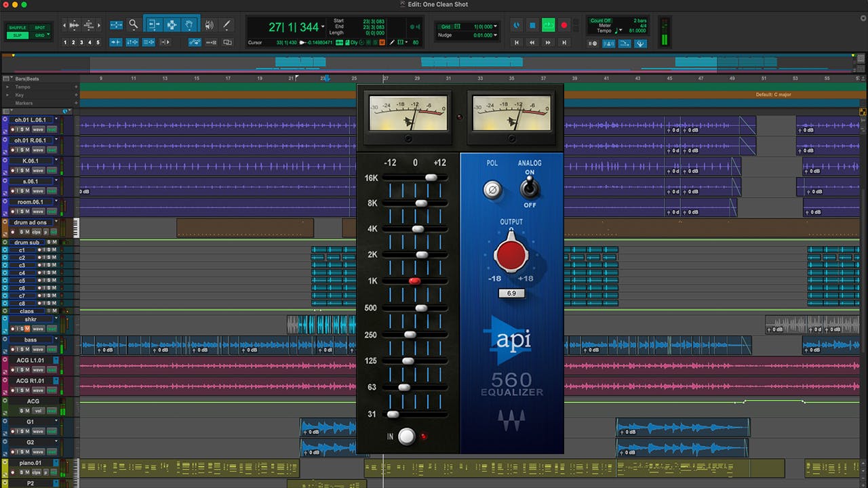868x488 pixels.
Task: Click the red Record button in transport
Action: click(564, 25)
